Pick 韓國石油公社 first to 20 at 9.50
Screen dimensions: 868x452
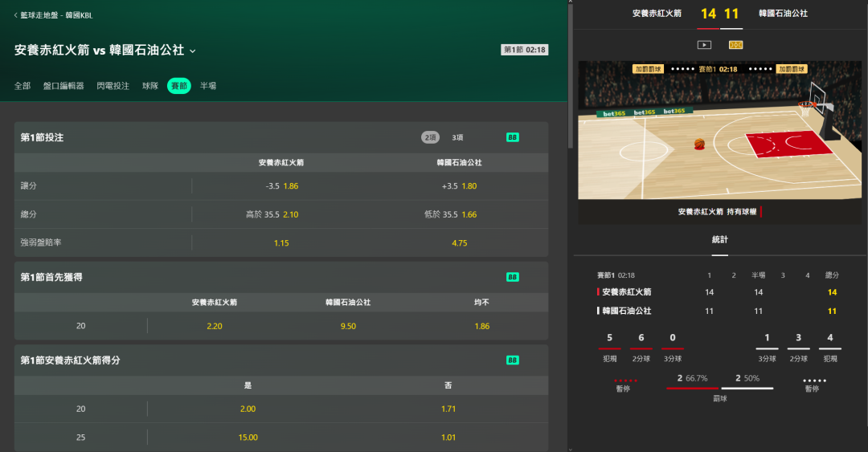coord(348,326)
